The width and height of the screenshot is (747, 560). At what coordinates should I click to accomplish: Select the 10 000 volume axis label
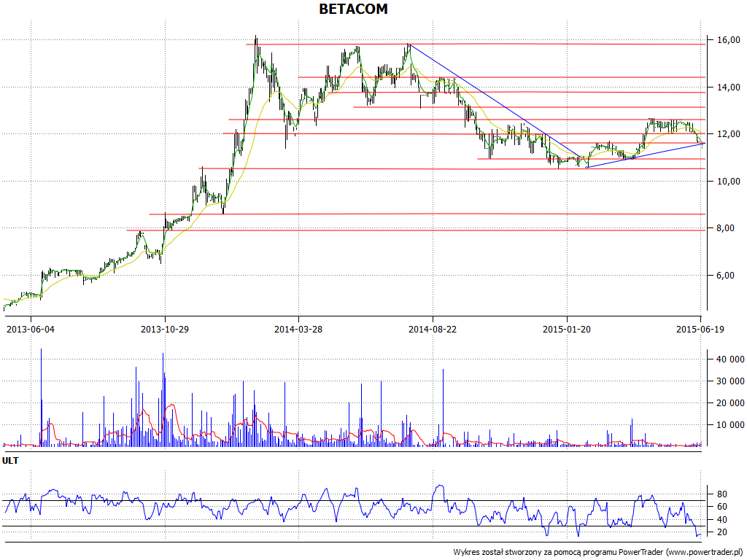(730, 425)
